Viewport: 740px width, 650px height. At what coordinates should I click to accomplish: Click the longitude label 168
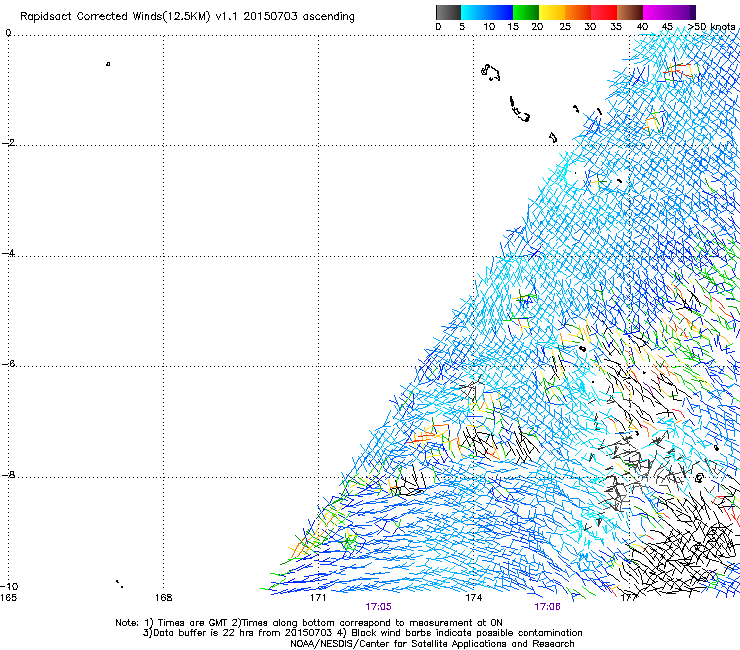[x=164, y=598]
